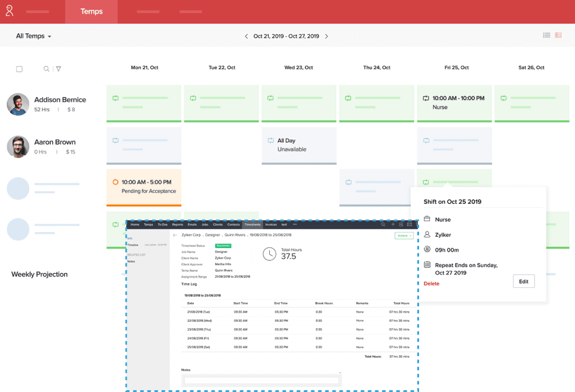Go to previous week with left chevron
Image resolution: width=575 pixels, height=392 pixels.
pyautogui.click(x=247, y=36)
